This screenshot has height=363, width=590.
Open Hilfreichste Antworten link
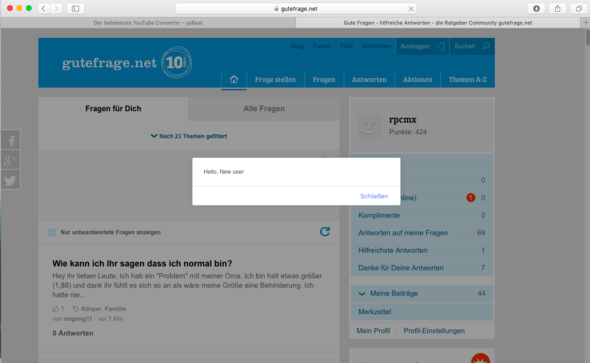[x=393, y=250]
